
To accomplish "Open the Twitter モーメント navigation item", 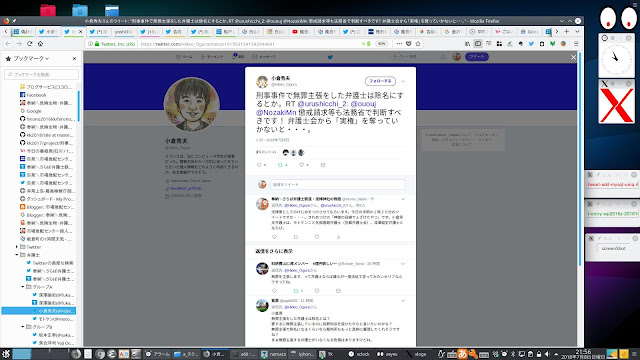I will (212, 57).
